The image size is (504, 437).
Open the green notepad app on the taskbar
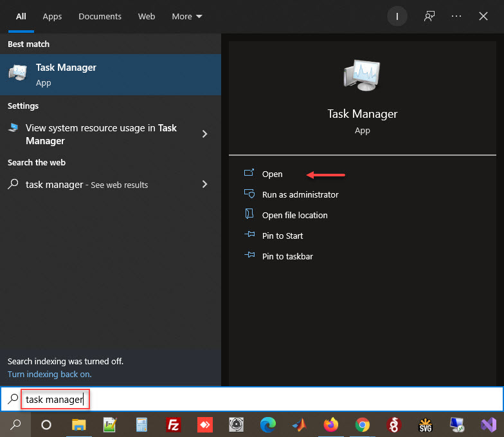click(110, 425)
